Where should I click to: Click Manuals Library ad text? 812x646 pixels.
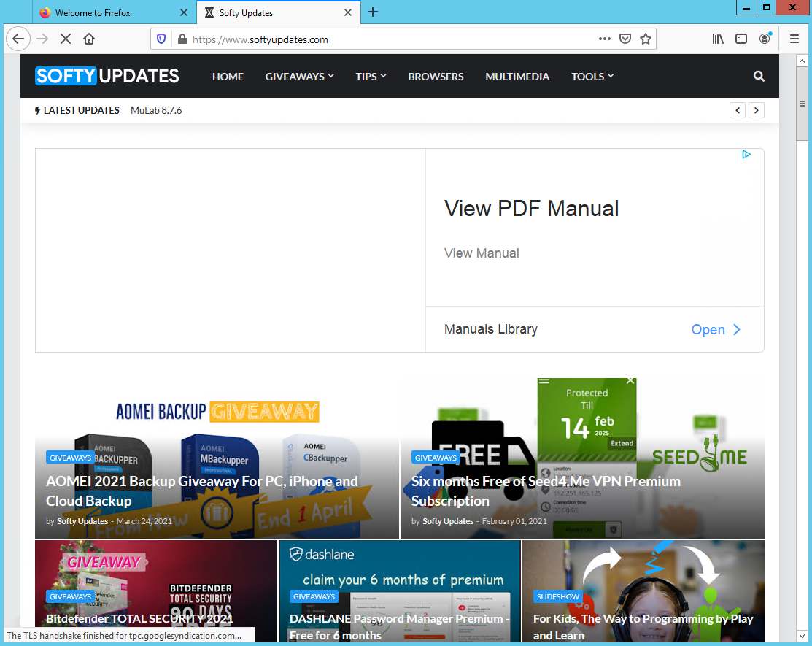point(491,329)
